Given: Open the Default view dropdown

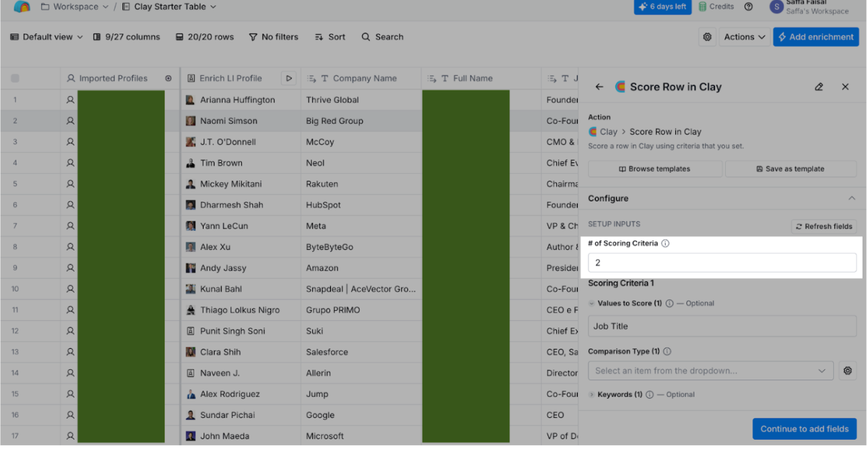Looking at the screenshot, I should point(46,37).
